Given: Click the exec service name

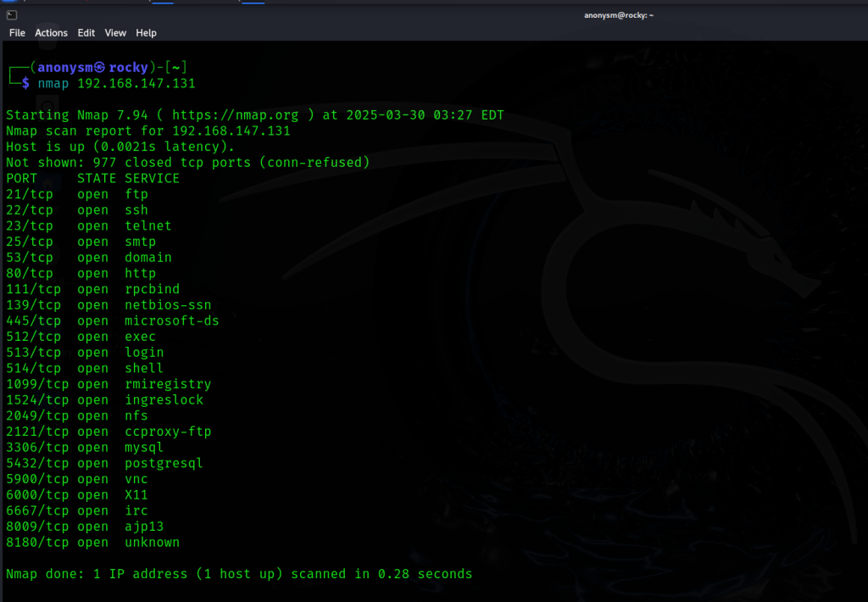Looking at the screenshot, I should tap(140, 337).
